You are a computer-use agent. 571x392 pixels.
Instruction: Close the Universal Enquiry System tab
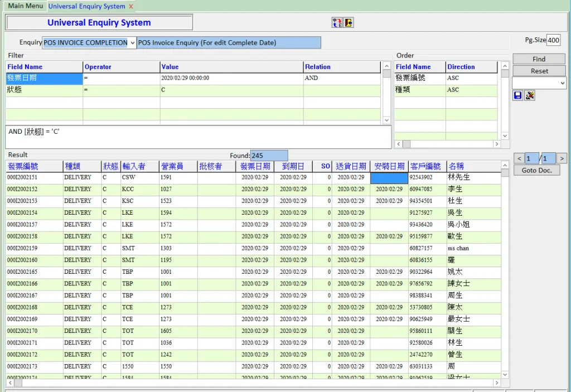pyautogui.click(x=131, y=7)
